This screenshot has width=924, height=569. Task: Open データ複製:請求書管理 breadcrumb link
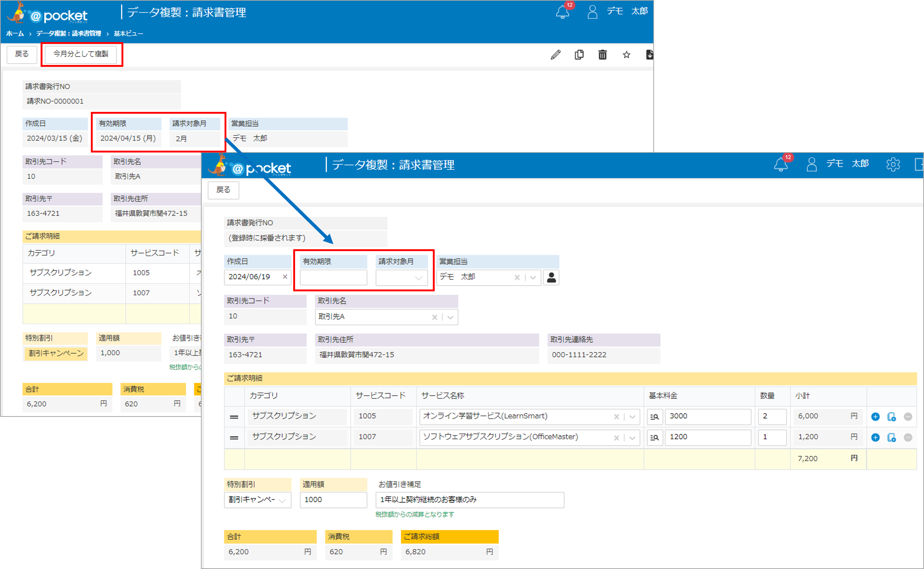click(x=68, y=34)
